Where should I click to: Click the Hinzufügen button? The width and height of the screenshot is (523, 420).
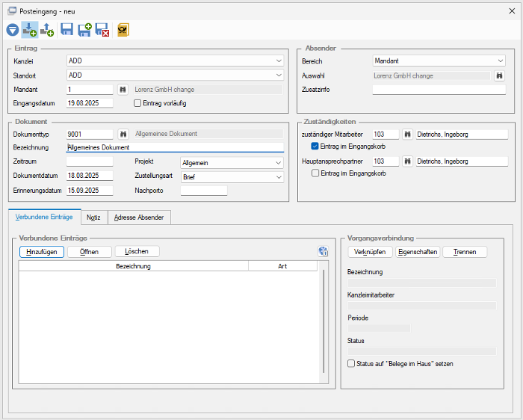42,252
